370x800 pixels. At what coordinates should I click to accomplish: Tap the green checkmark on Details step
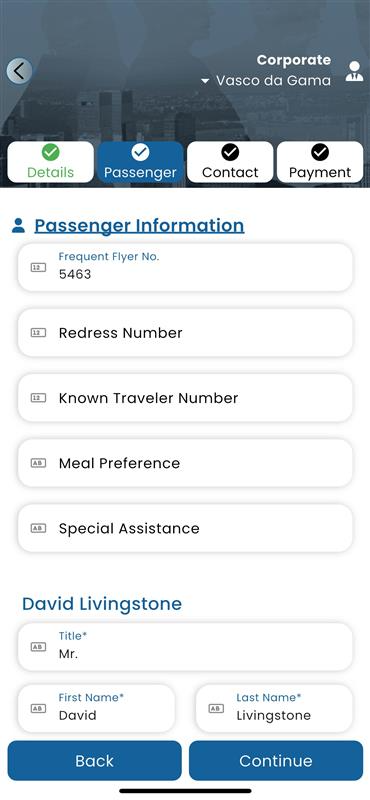[50, 152]
